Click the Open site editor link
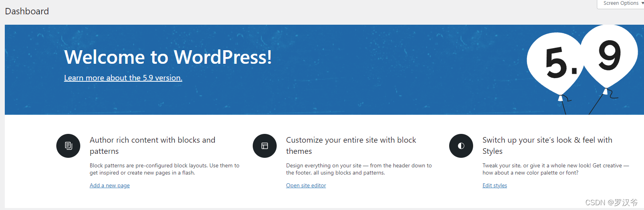 coord(306,185)
